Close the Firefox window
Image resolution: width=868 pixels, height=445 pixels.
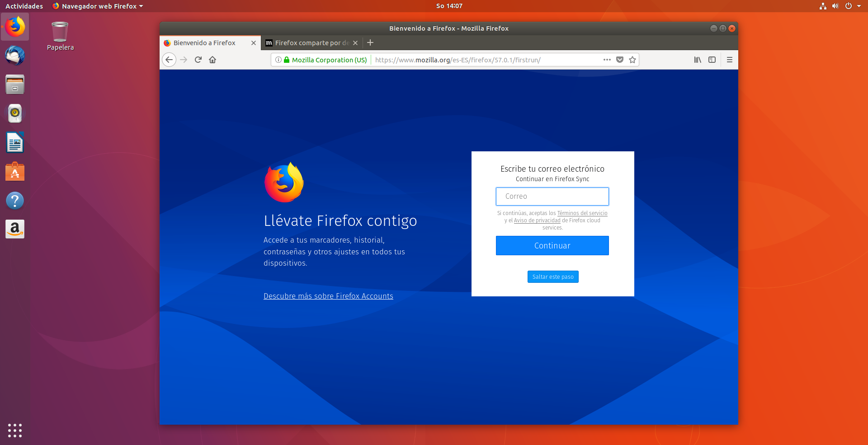point(732,28)
